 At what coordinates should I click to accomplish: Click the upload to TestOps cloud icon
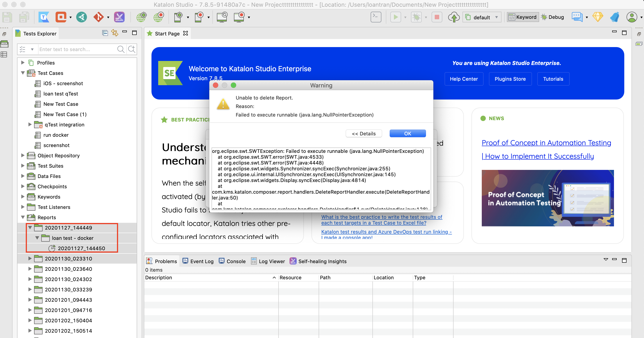click(454, 17)
